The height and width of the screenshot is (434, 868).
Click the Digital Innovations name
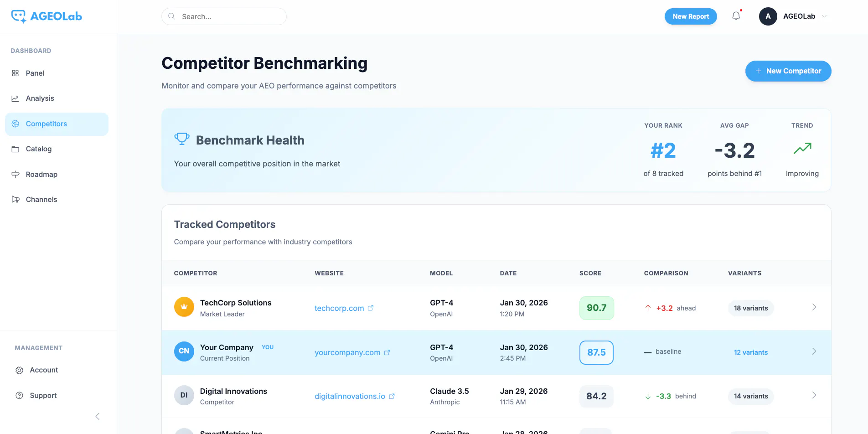(233, 391)
